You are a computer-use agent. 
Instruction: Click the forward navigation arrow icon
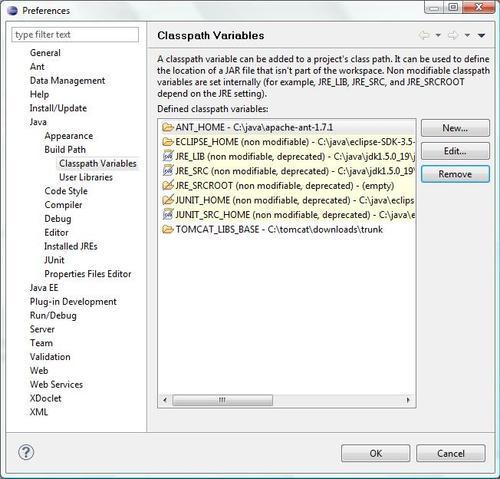(x=453, y=35)
